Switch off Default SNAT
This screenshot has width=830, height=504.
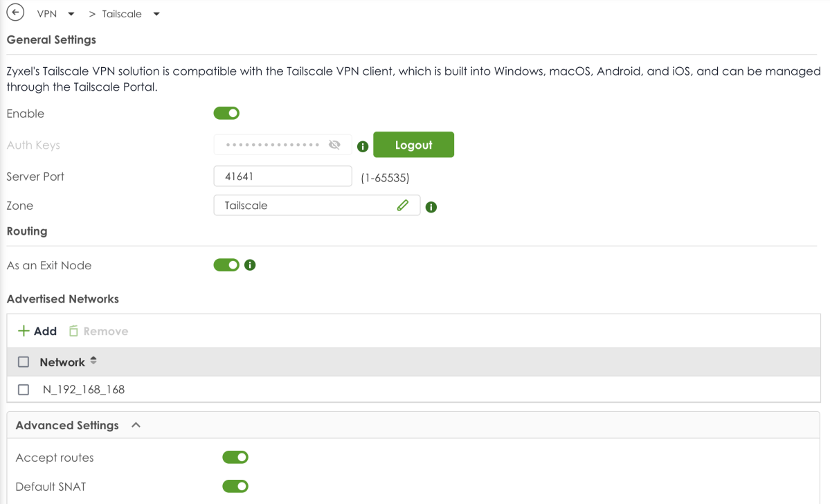coord(235,486)
